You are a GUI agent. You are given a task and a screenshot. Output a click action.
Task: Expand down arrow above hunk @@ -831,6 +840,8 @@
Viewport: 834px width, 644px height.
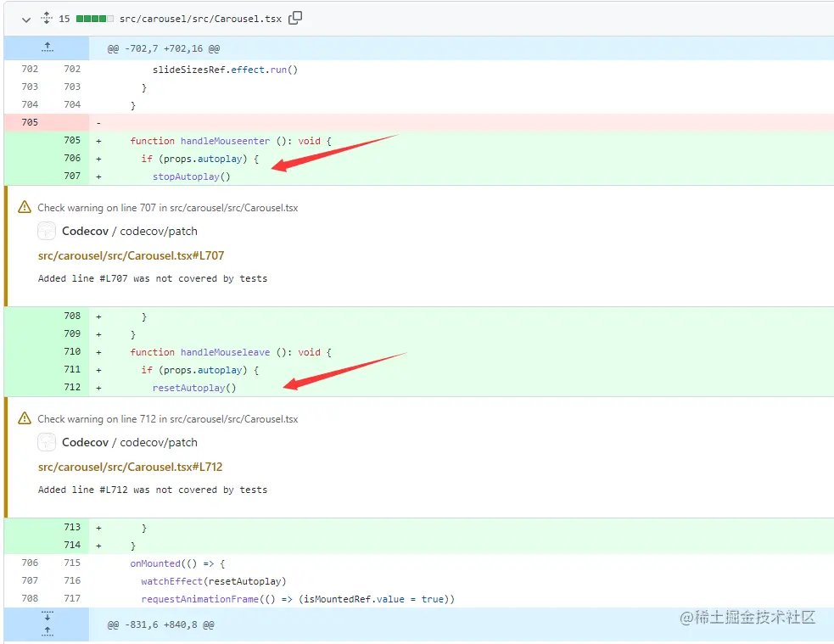click(x=48, y=616)
